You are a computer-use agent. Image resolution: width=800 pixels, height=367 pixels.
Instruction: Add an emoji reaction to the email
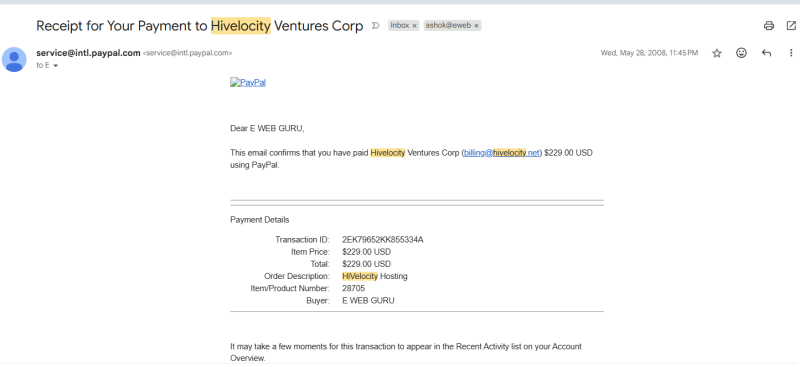(741, 53)
